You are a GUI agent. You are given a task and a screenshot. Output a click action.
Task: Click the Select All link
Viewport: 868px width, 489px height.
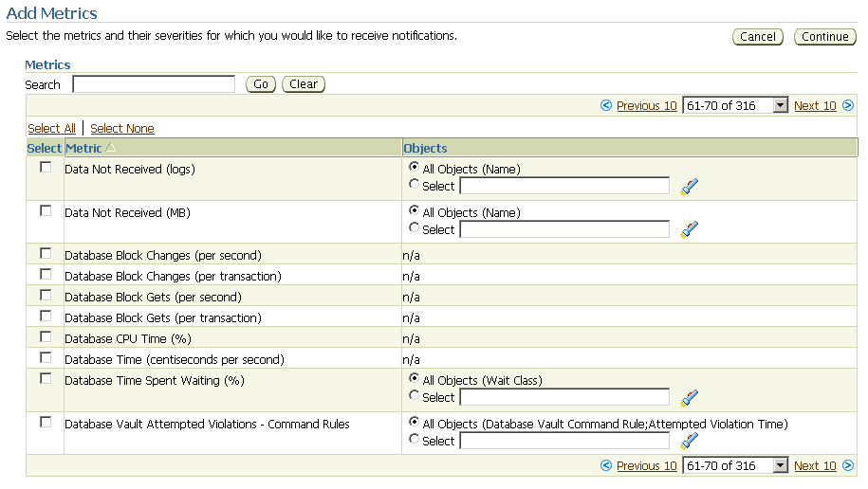(51, 129)
